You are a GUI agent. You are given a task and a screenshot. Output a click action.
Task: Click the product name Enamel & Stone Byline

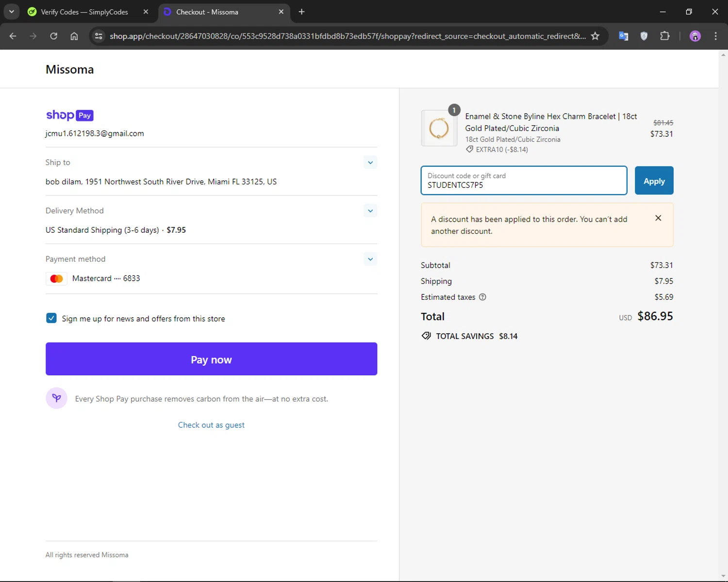click(x=551, y=122)
